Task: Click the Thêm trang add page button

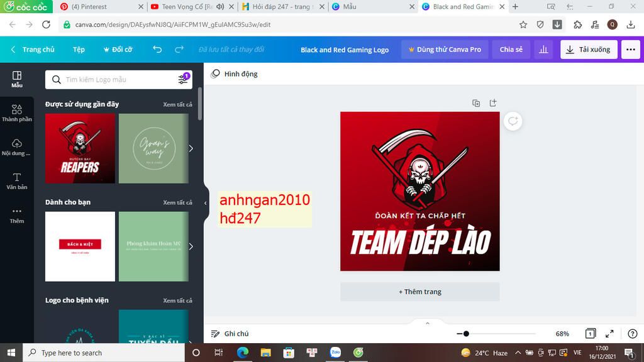Action: 419,292
